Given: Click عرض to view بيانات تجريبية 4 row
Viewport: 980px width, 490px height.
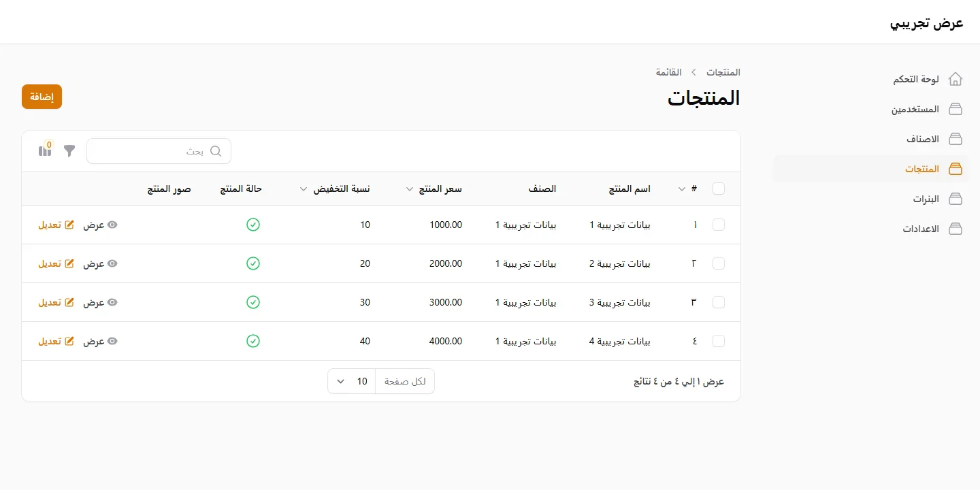Looking at the screenshot, I should (101, 341).
